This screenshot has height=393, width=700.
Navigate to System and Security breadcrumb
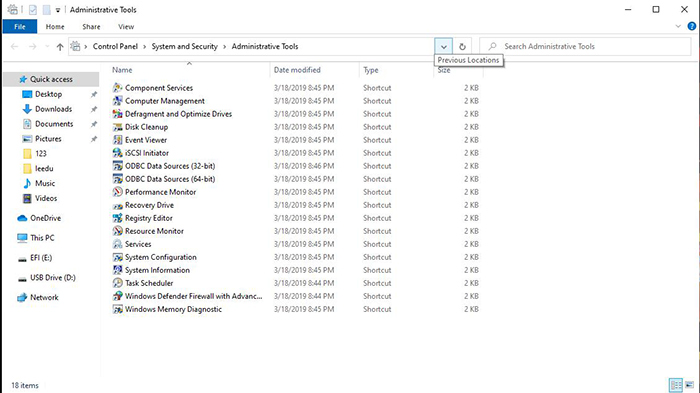pos(184,46)
